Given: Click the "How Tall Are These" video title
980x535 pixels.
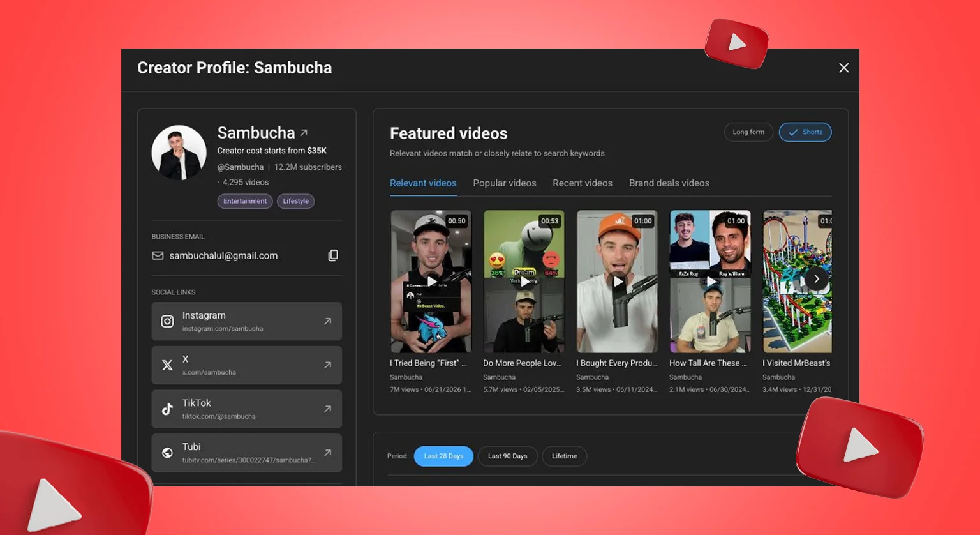Looking at the screenshot, I should tap(708, 363).
